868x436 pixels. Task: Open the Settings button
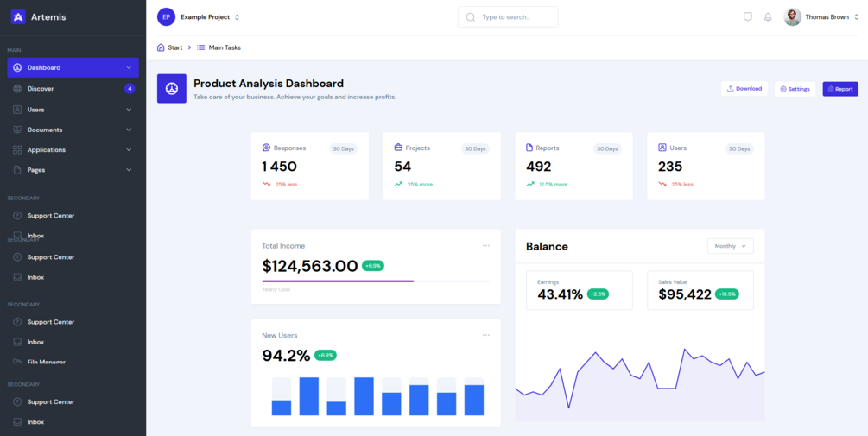point(795,89)
